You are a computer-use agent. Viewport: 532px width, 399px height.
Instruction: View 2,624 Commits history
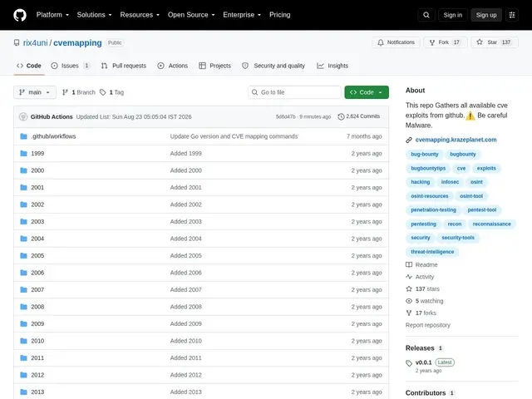pyautogui.click(x=359, y=116)
